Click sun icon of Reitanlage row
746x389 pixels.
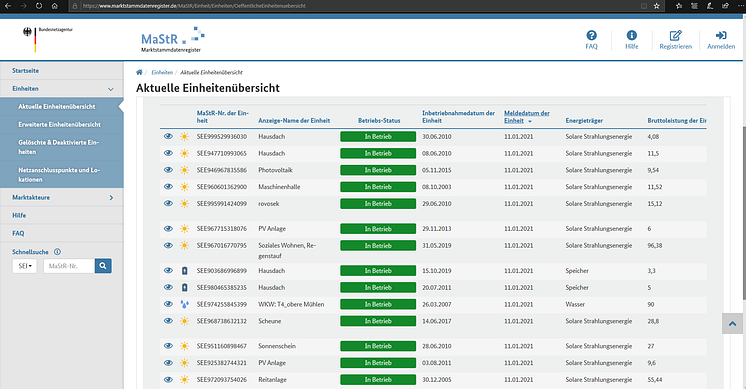(x=185, y=379)
